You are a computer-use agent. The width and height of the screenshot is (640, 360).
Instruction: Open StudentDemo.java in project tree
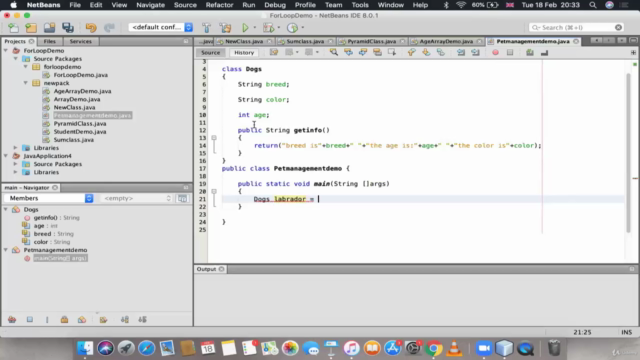[80, 131]
